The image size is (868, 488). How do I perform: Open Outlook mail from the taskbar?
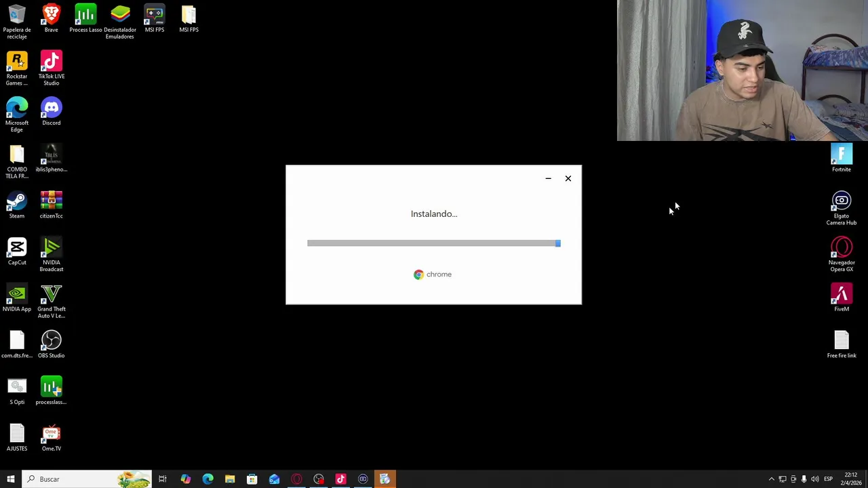(x=274, y=479)
